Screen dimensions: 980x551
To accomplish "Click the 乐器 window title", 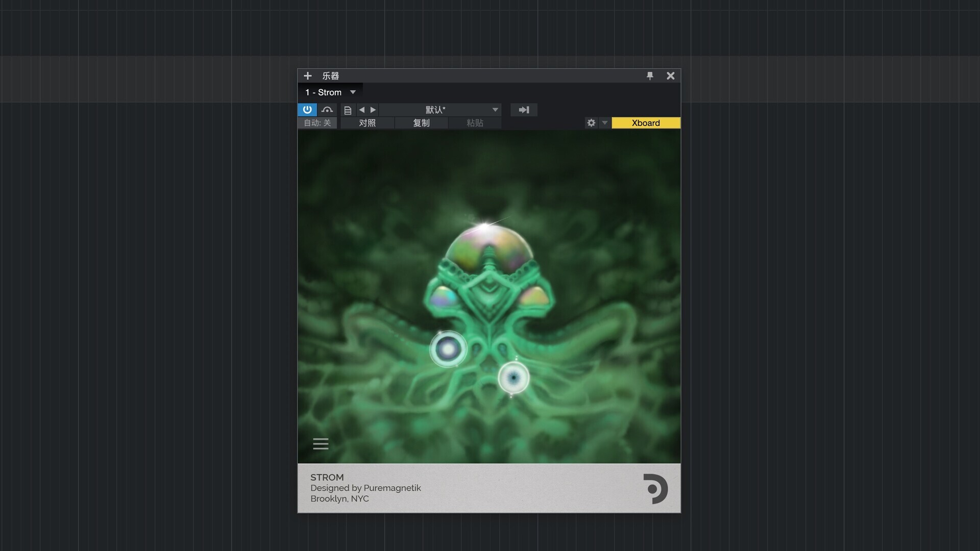I will click(330, 76).
